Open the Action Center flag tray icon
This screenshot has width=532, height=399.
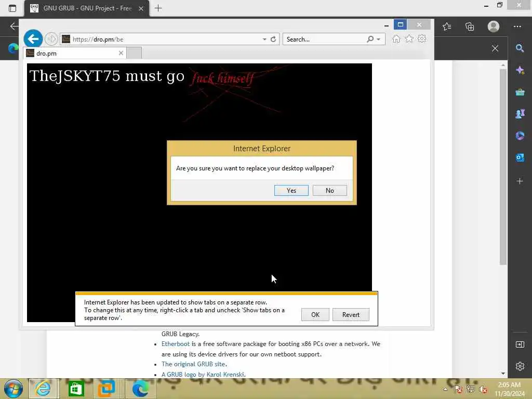point(458,389)
